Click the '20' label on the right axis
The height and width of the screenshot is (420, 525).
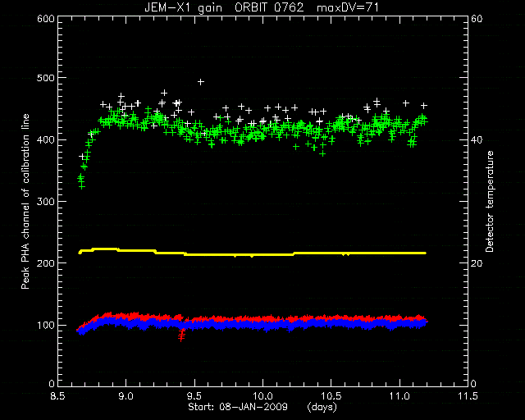pos(477,263)
